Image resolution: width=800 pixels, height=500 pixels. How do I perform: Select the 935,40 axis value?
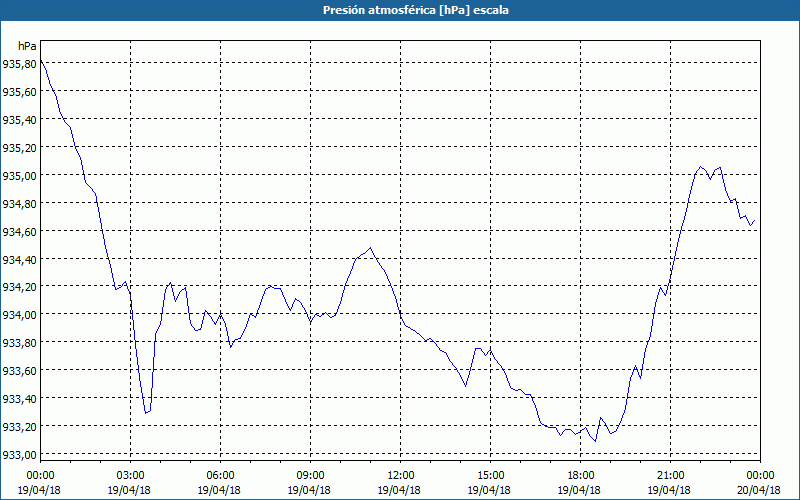click(x=19, y=120)
